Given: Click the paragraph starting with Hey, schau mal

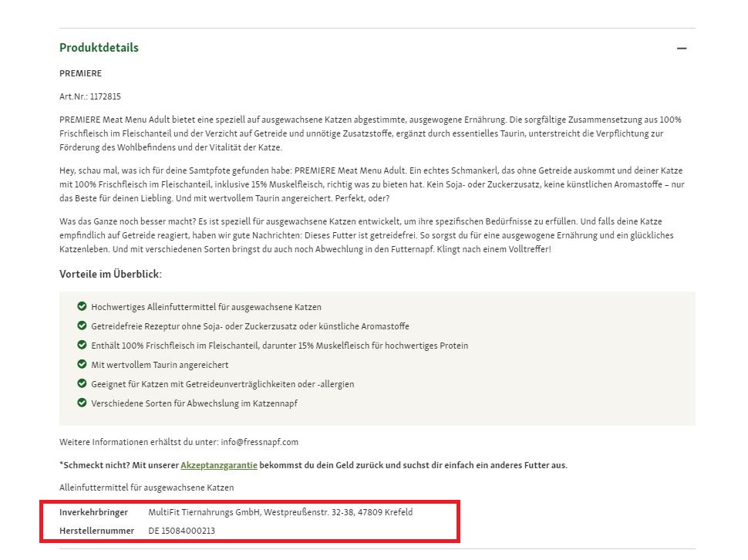Looking at the screenshot, I should tap(372, 184).
